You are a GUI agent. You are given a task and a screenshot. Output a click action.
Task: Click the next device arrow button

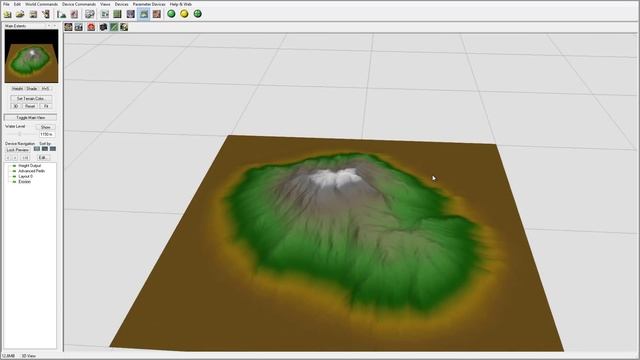pyautogui.click(x=15, y=158)
